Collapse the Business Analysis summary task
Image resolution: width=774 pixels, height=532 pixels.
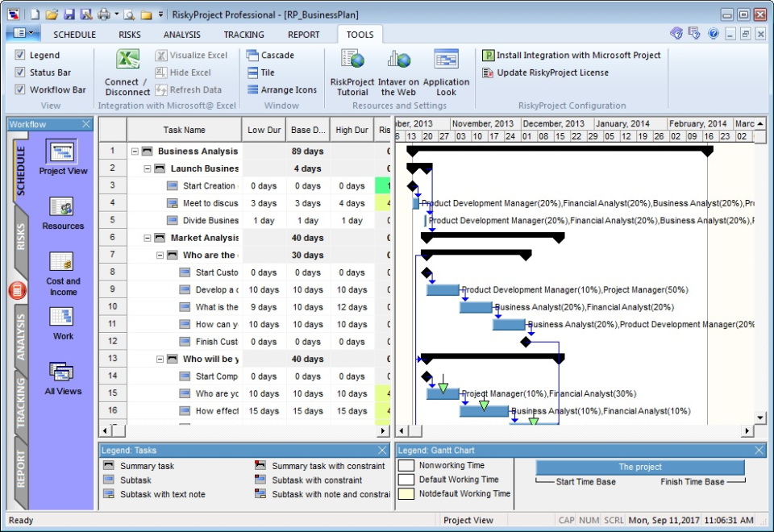(x=135, y=152)
